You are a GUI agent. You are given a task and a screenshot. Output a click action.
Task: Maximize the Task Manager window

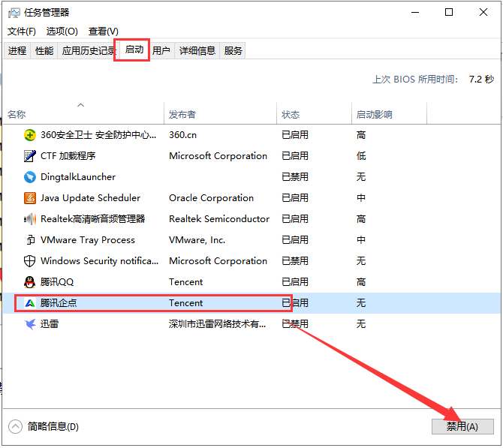coord(449,13)
